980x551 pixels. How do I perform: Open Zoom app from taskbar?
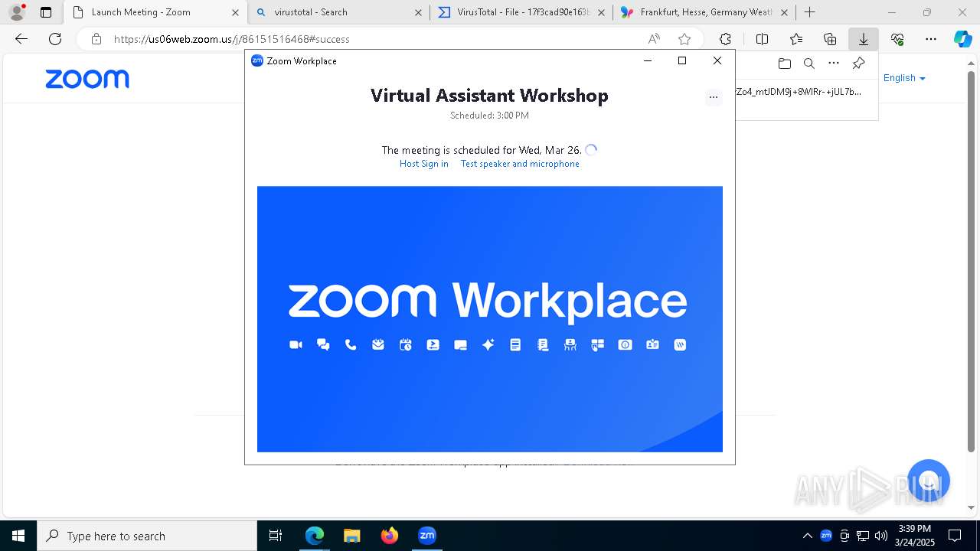(426, 536)
